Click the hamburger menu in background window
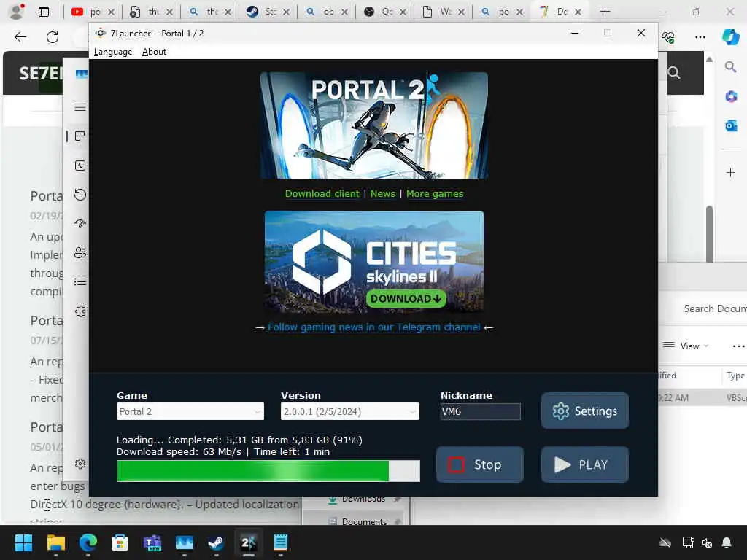This screenshot has height=560, width=747. tap(80, 107)
